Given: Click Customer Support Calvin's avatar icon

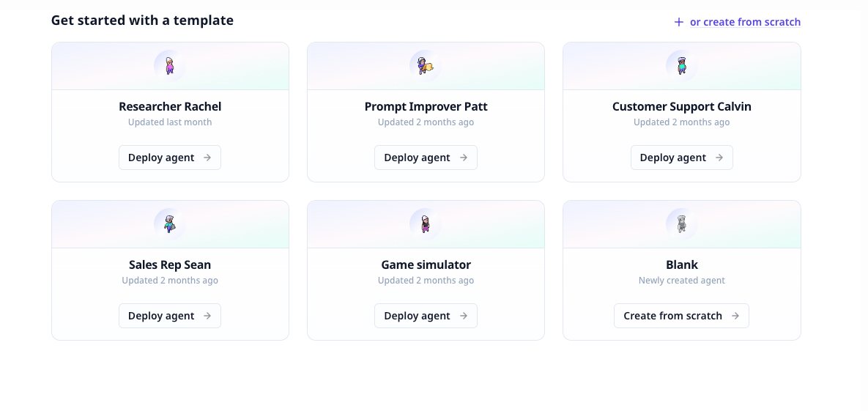Looking at the screenshot, I should (x=681, y=66).
